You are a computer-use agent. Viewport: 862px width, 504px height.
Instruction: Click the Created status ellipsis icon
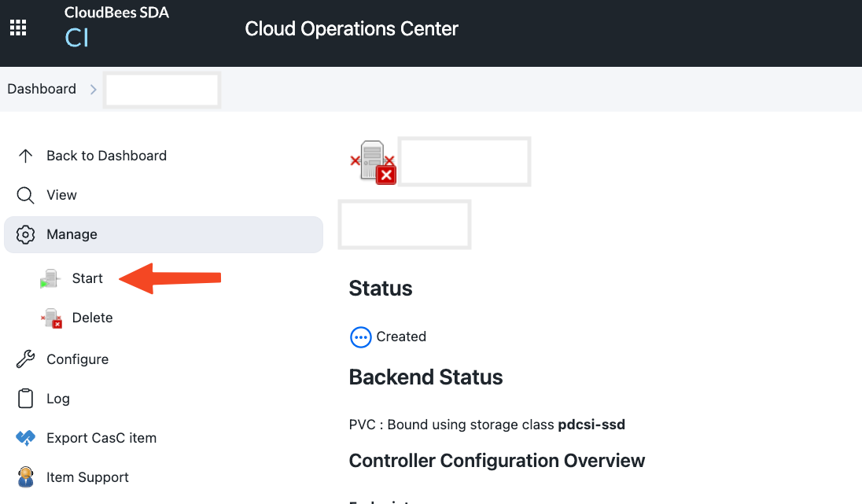(361, 337)
